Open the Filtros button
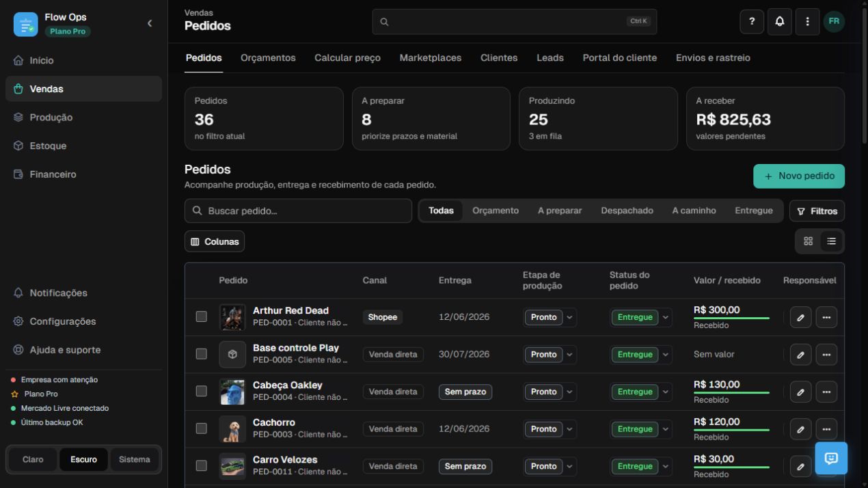 (x=817, y=211)
